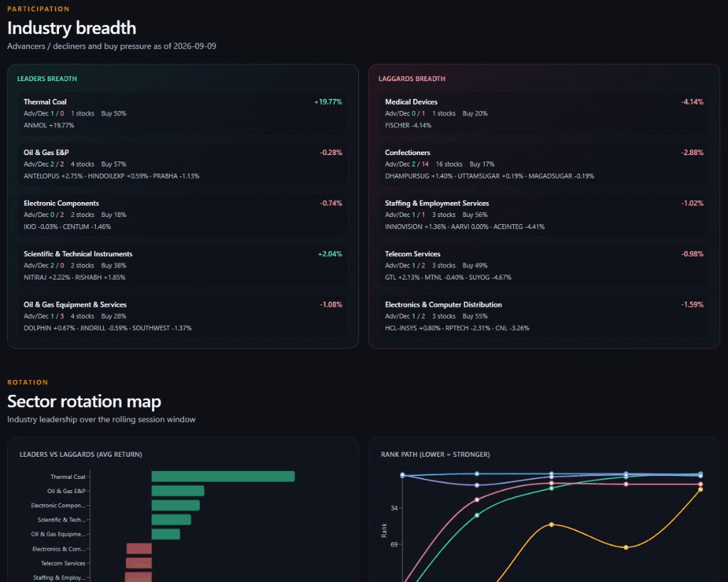This screenshot has height=582, width=728.
Task: Click the green Oil & Gas Equipme... bar
Action: click(x=166, y=534)
